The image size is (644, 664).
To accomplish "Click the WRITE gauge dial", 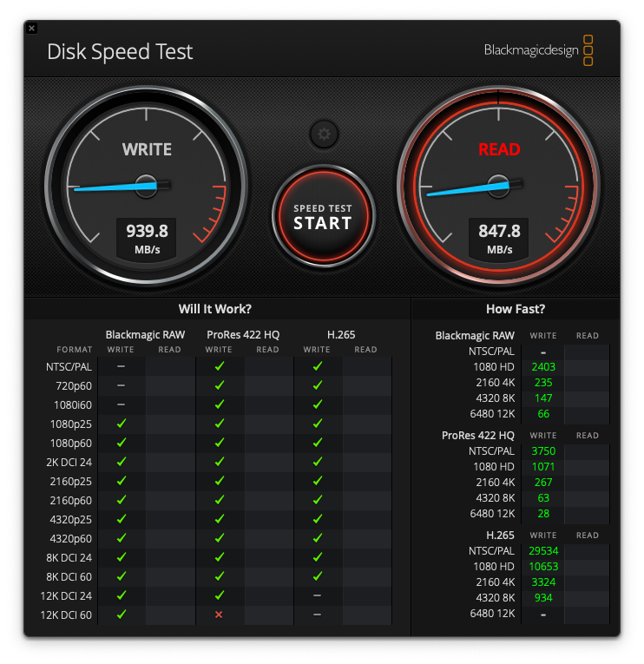I will tap(146, 186).
